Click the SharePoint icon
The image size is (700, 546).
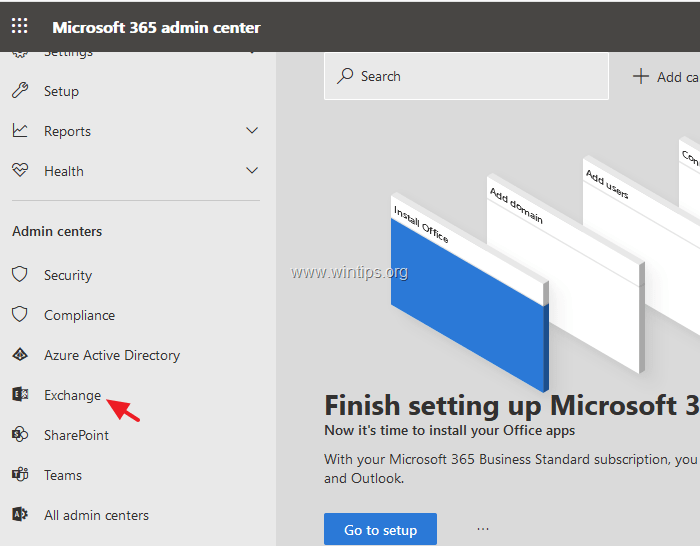[20, 434]
